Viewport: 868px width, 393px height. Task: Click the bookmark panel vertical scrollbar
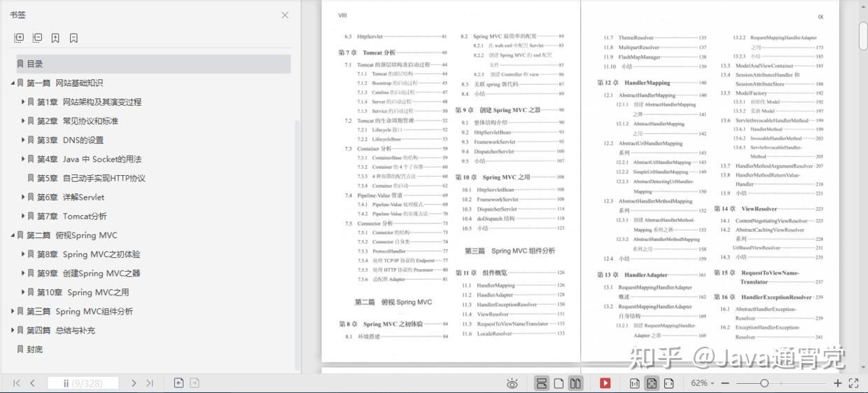point(298,245)
